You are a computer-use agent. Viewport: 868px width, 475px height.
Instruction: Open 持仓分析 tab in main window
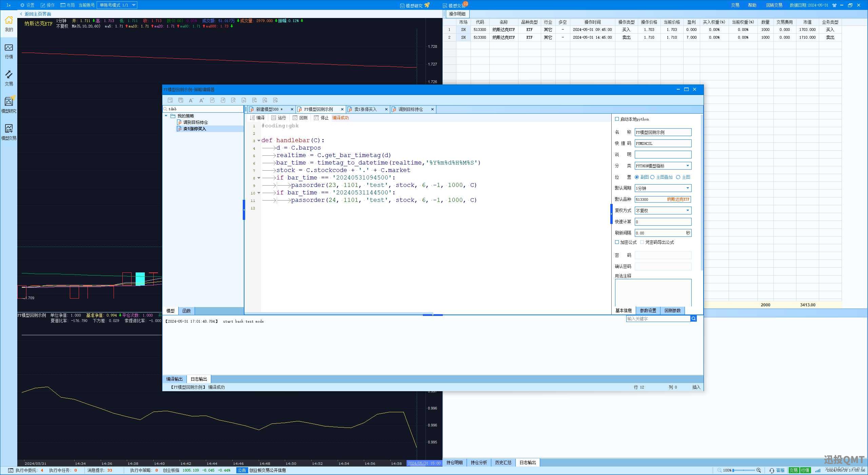(x=479, y=462)
